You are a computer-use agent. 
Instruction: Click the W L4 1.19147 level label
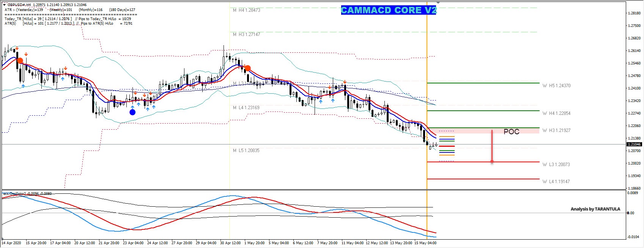556,182
